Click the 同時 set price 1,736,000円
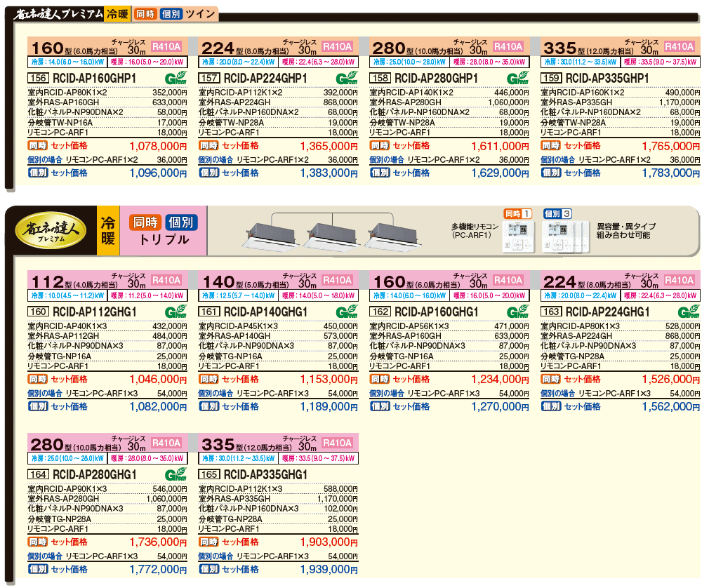This screenshot has height=588, width=709. point(158,542)
